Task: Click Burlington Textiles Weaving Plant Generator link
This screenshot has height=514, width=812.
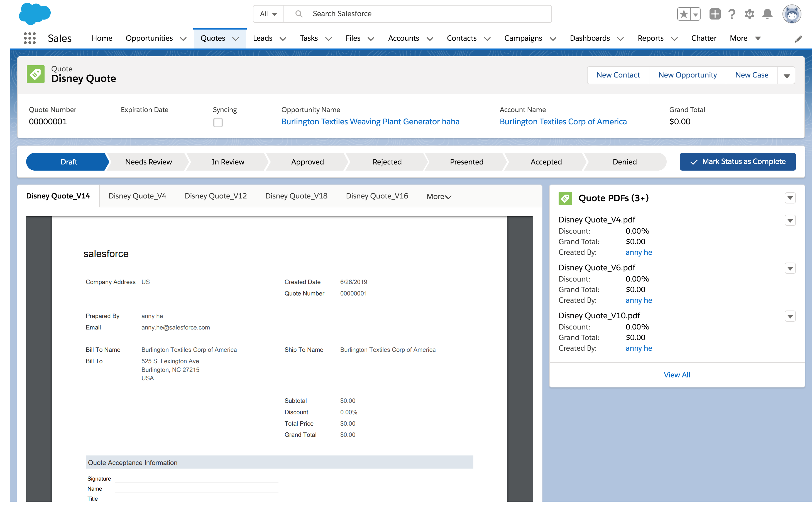Action: click(x=370, y=122)
